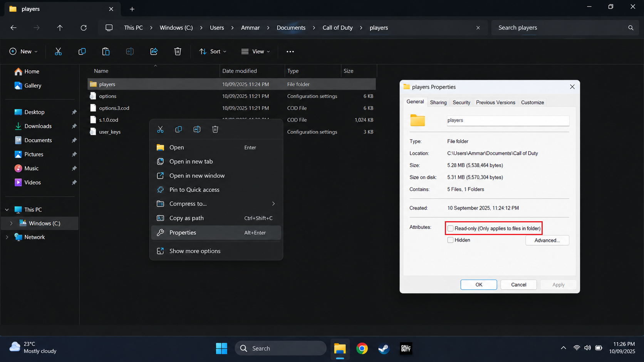The image size is (644, 362).
Task: Open the See more ellipsis menu
Action: 290,52
